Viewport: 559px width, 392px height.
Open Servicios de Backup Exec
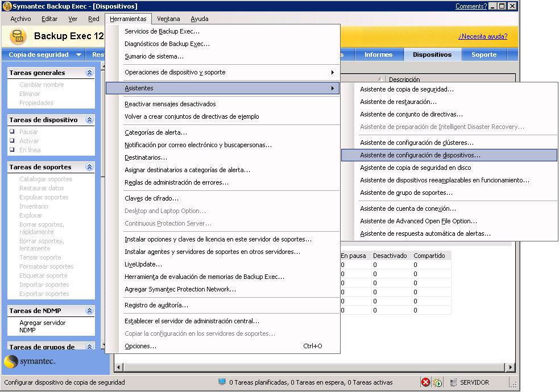click(x=222, y=31)
